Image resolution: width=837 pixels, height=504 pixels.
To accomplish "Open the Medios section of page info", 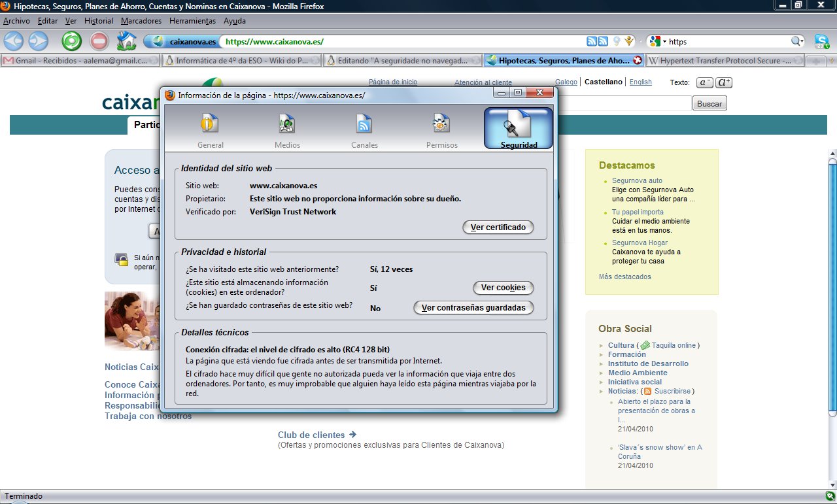I will [287, 129].
